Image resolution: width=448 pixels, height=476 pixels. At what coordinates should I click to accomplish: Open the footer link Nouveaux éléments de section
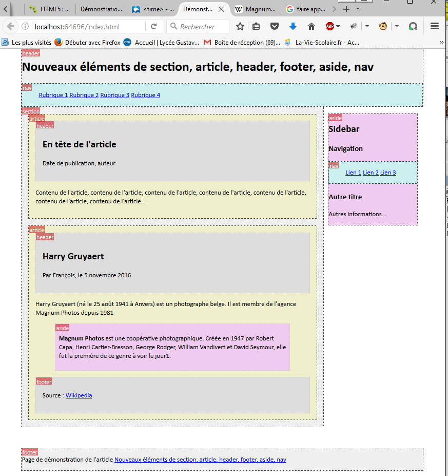200,460
